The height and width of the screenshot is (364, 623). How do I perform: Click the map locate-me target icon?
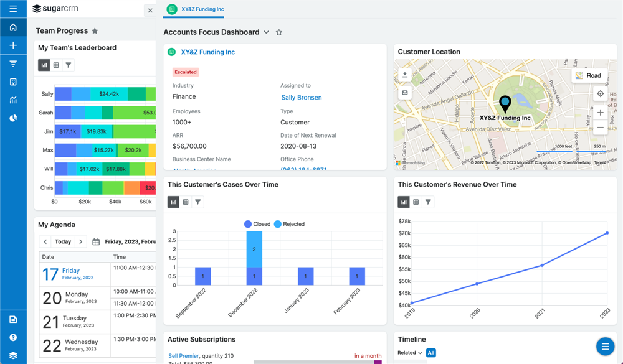tap(600, 94)
